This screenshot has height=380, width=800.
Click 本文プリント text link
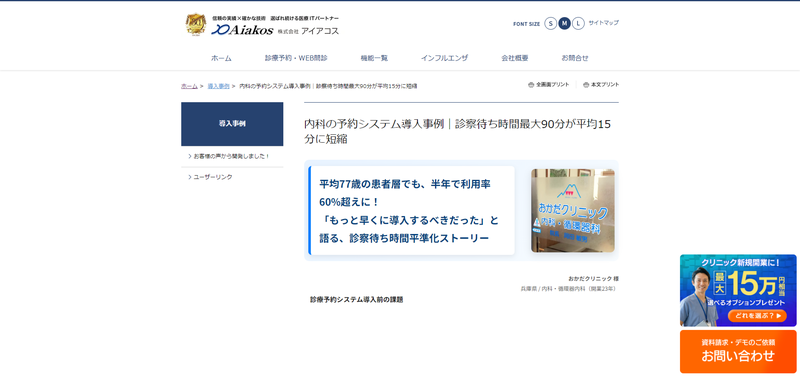pos(605,85)
